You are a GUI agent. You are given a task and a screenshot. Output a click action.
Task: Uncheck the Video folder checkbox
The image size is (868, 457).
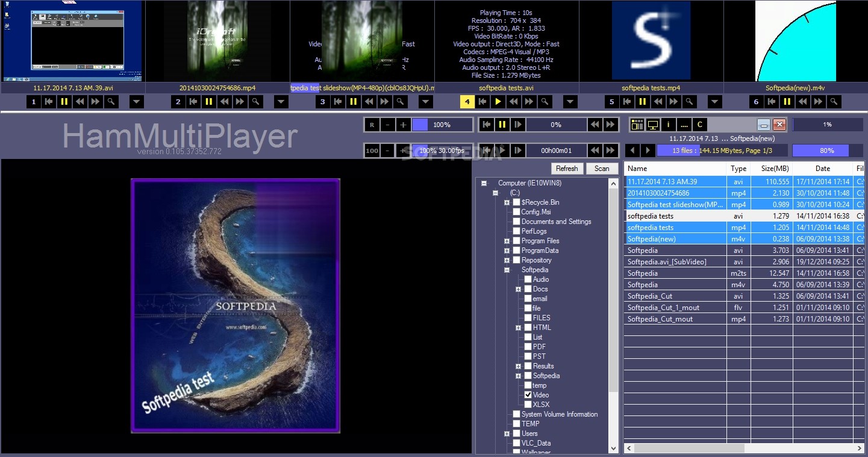(x=528, y=395)
